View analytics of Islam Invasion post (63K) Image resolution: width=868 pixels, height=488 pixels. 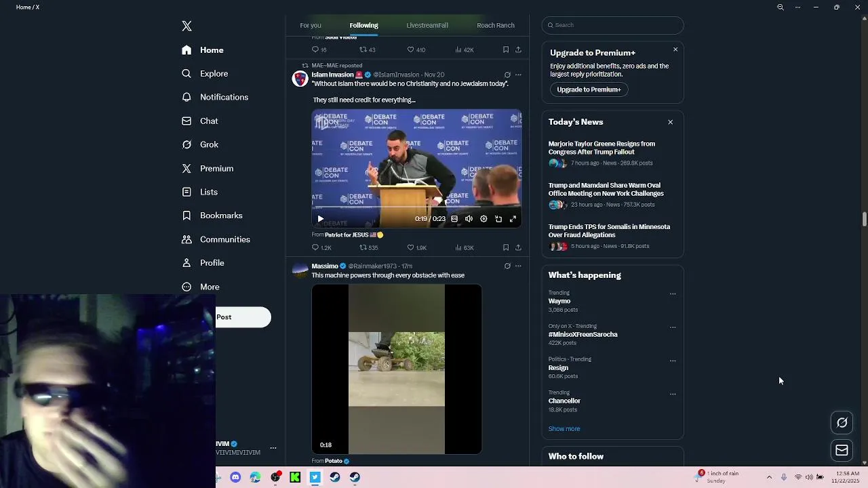(x=465, y=248)
